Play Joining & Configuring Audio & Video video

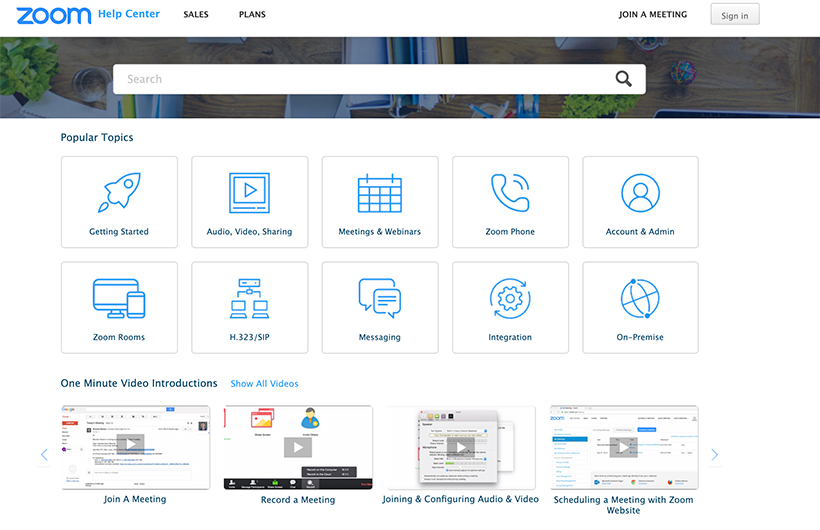click(x=461, y=447)
